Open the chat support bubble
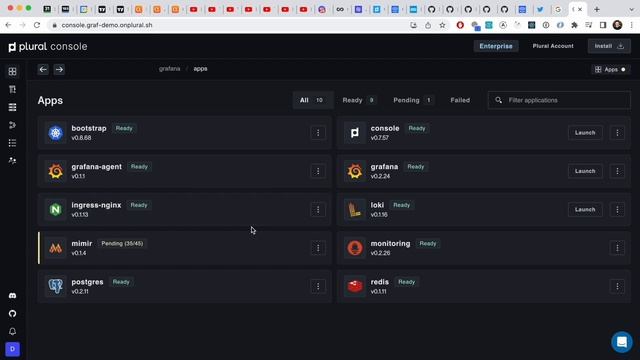 coord(622,342)
